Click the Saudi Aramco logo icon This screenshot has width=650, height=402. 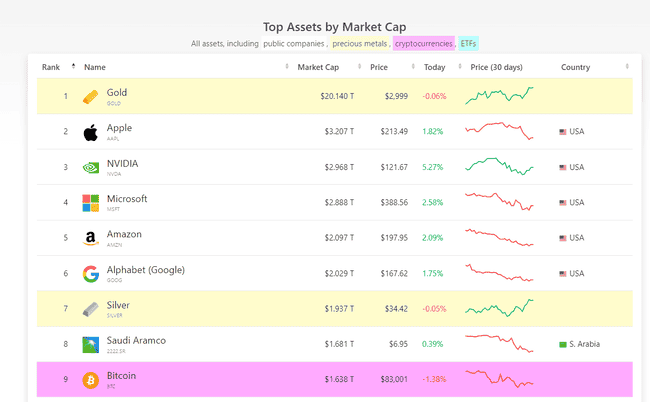[91, 345]
